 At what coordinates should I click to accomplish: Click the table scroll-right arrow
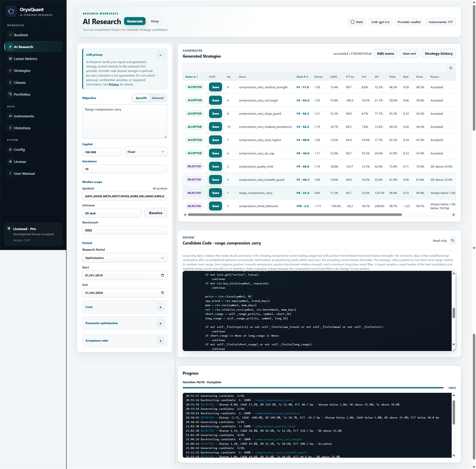point(454,215)
